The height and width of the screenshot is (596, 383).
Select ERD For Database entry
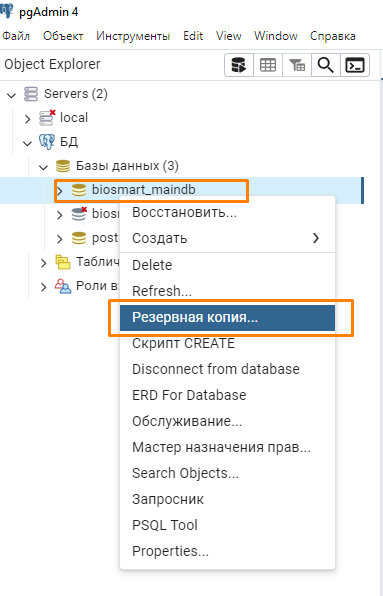point(227,395)
